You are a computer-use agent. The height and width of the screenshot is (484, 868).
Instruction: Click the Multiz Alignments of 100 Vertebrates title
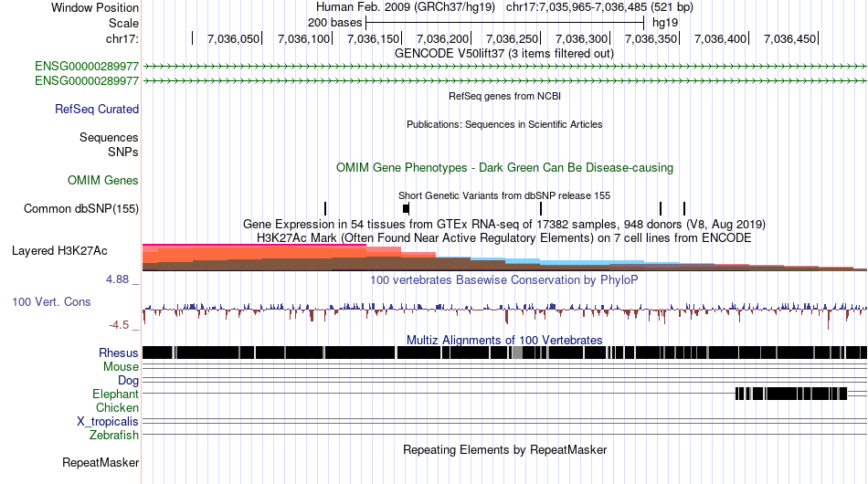coord(504,340)
